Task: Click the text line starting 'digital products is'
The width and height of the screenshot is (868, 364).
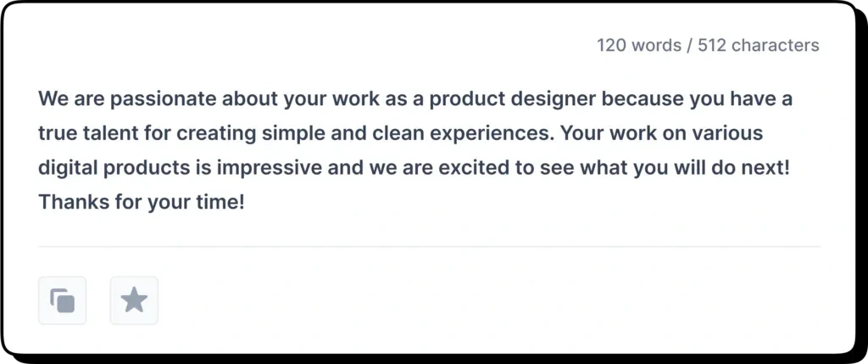Action: pos(414,168)
